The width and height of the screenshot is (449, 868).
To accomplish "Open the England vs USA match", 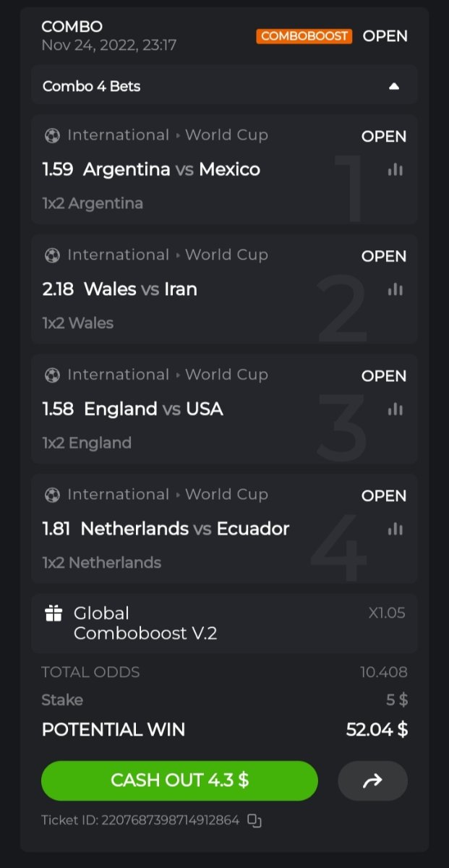I will [153, 409].
